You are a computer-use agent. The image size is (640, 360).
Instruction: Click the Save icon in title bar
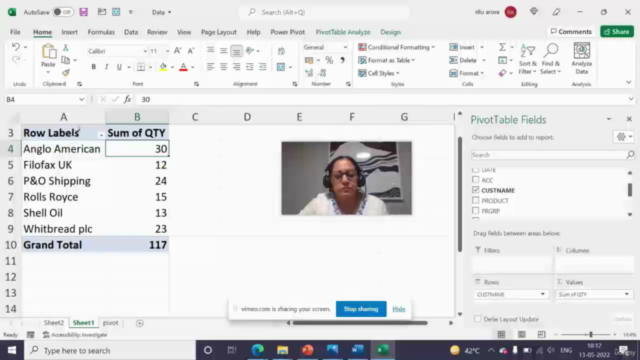[84, 12]
